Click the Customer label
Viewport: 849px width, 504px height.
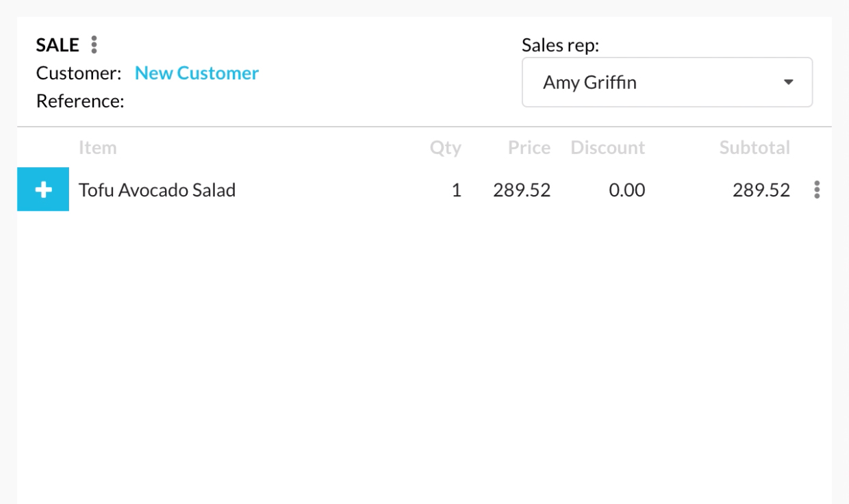tap(79, 73)
